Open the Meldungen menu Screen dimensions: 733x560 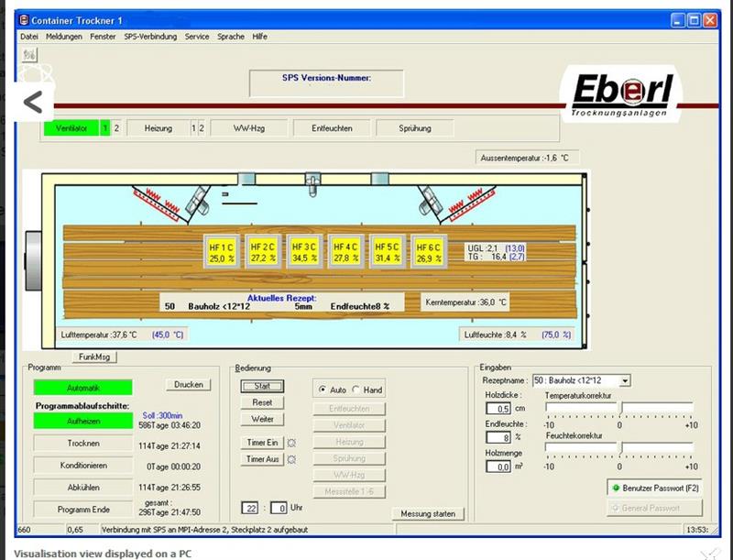(x=64, y=37)
